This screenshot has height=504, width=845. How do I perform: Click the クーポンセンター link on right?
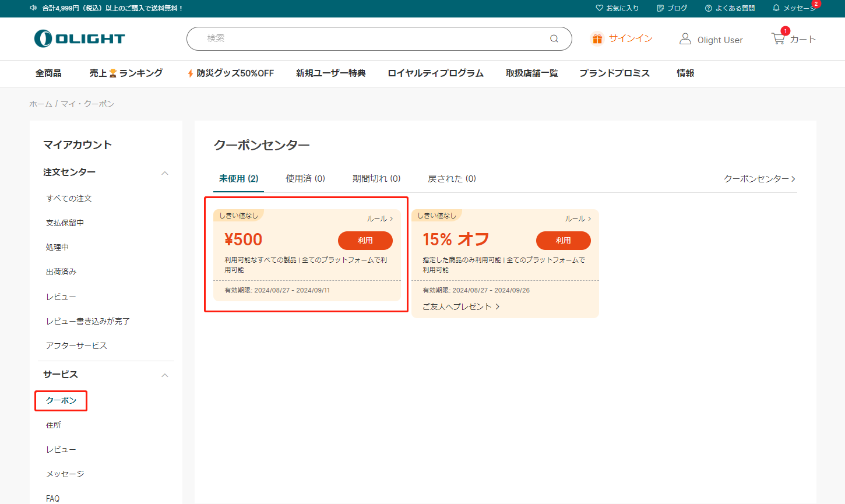[759, 179]
